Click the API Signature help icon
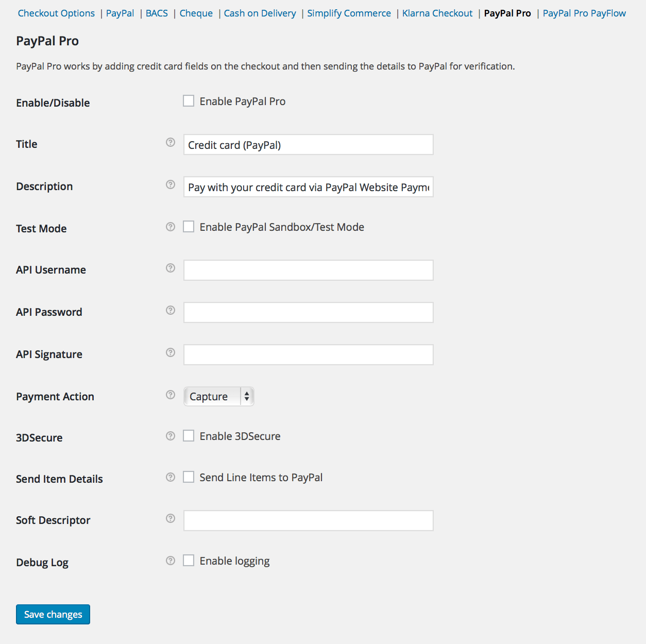The height and width of the screenshot is (644, 646). tap(170, 352)
